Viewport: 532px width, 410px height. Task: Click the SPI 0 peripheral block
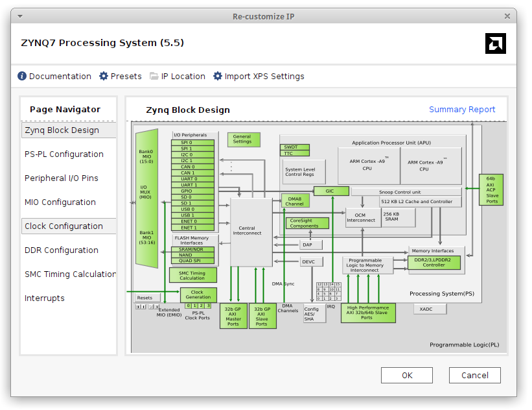point(192,143)
